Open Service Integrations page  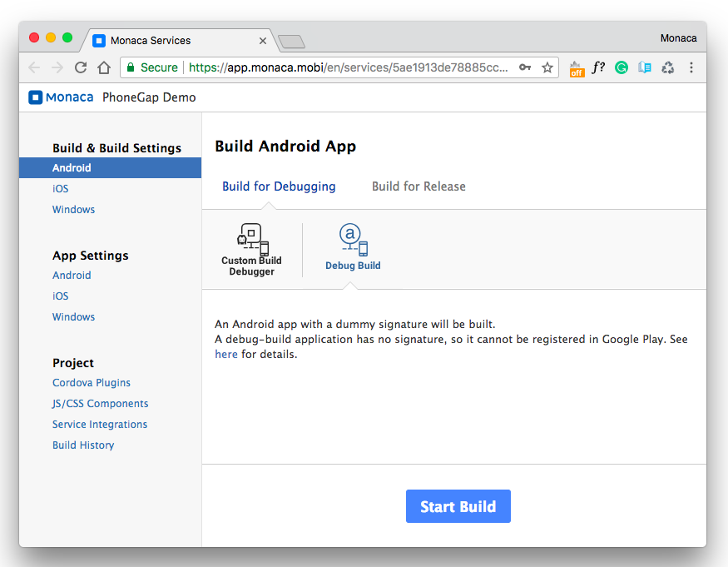100,425
